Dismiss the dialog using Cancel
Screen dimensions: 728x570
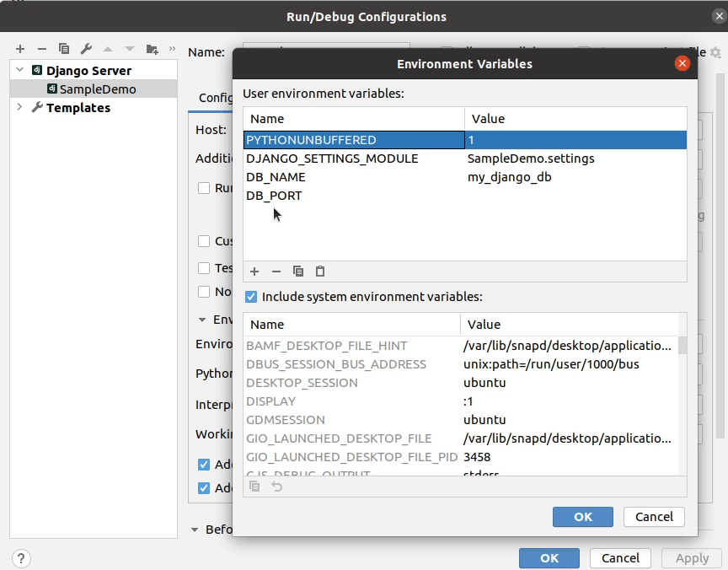pyautogui.click(x=654, y=517)
